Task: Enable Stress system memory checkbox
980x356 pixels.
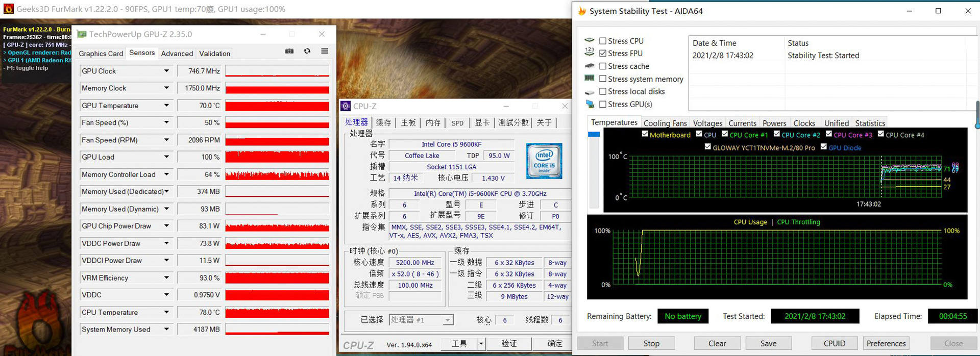Action: tap(603, 79)
